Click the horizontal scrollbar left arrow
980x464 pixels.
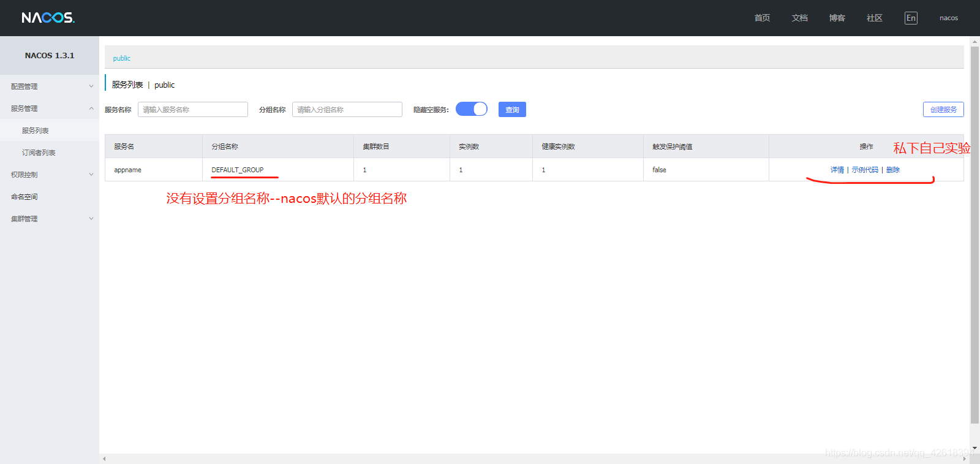104,458
